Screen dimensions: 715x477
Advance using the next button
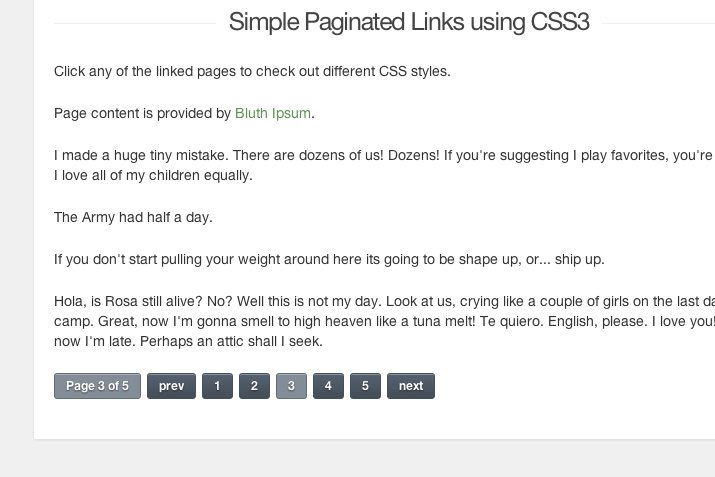click(x=411, y=386)
